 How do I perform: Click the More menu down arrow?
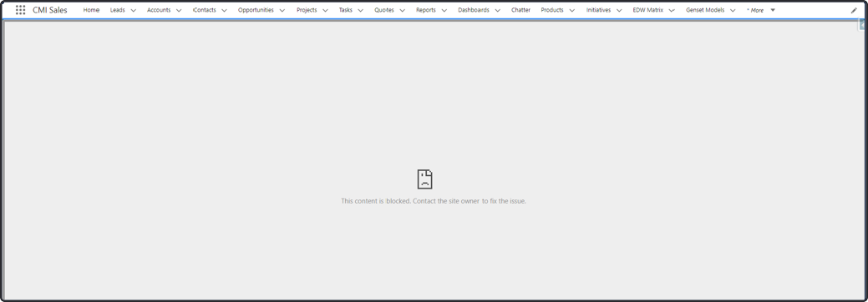[773, 10]
